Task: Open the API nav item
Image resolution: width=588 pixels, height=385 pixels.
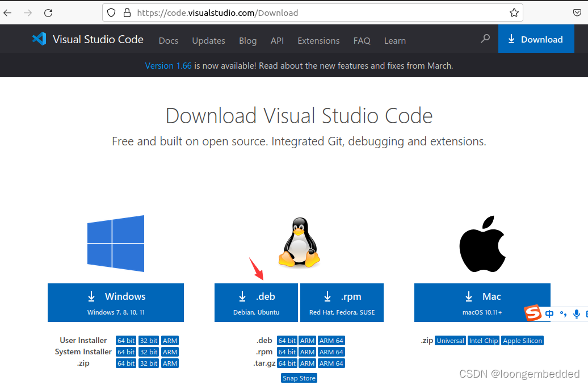Action: 277,40
